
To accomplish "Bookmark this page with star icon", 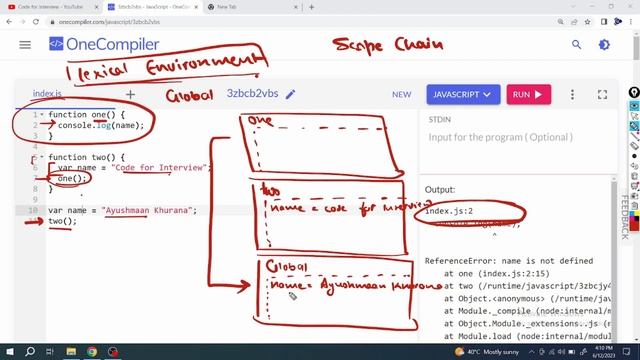I will [x=587, y=22].
